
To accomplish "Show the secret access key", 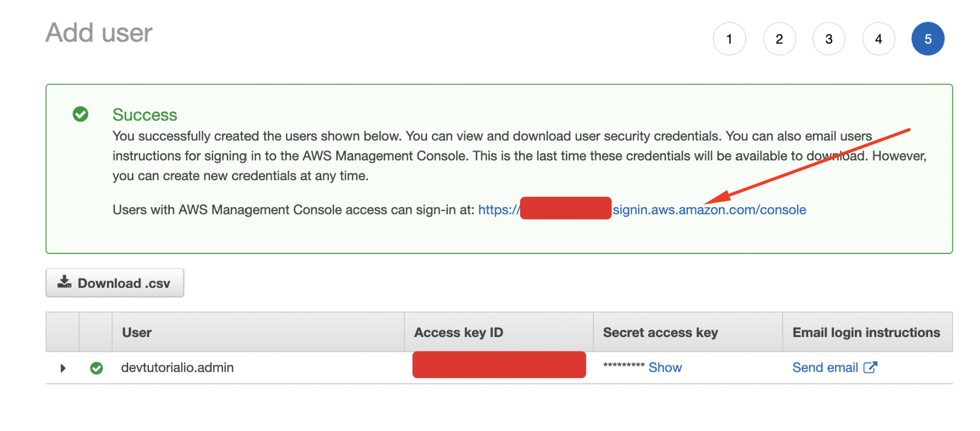I will pyautogui.click(x=665, y=368).
